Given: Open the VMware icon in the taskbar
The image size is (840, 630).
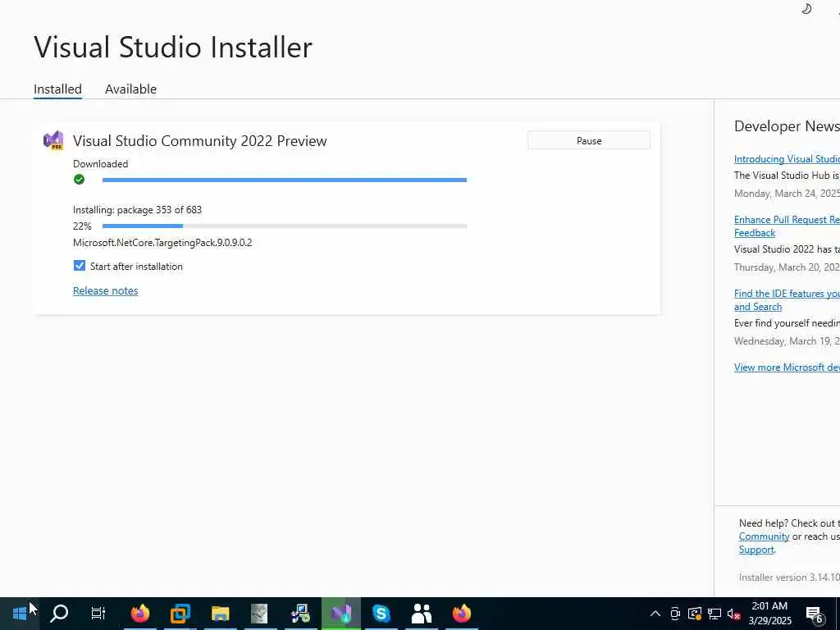Looking at the screenshot, I should [x=180, y=613].
